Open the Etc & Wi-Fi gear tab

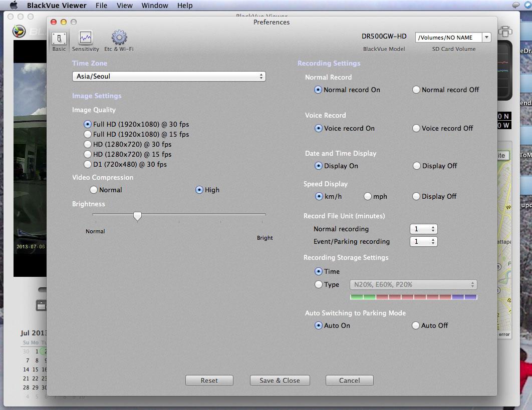(x=119, y=42)
